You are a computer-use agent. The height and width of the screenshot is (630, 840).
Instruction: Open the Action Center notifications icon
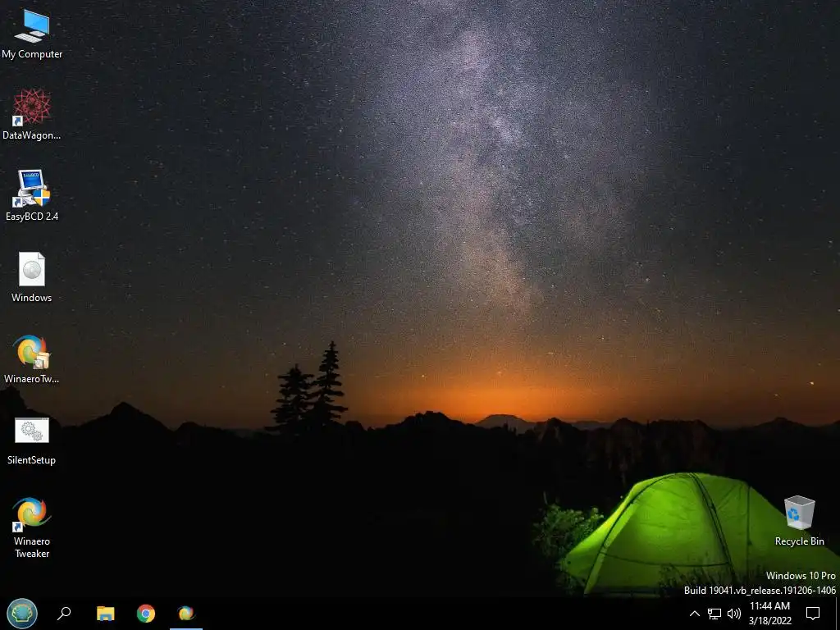pos(813,614)
